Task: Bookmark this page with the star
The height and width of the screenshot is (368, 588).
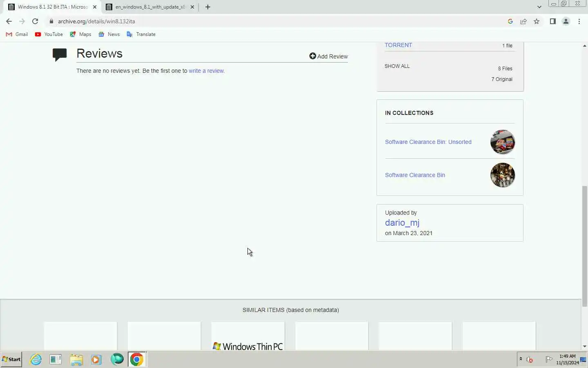Action: point(537,21)
